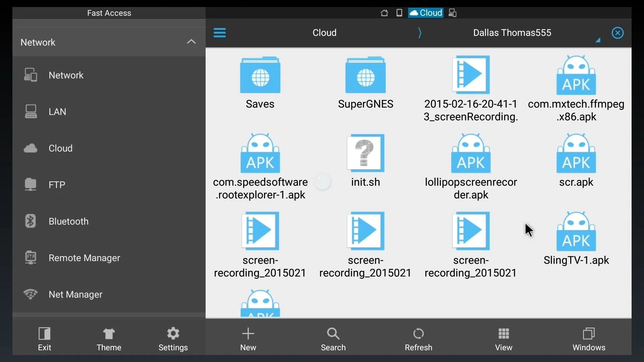
Task: Open Net Manager in the sidebar
Action: point(109,294)
